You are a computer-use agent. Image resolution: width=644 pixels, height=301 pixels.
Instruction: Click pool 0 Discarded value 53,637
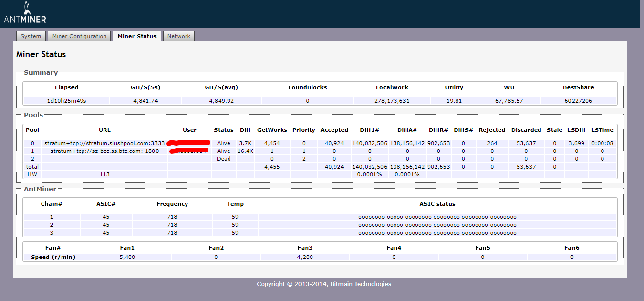click(526, 143)
